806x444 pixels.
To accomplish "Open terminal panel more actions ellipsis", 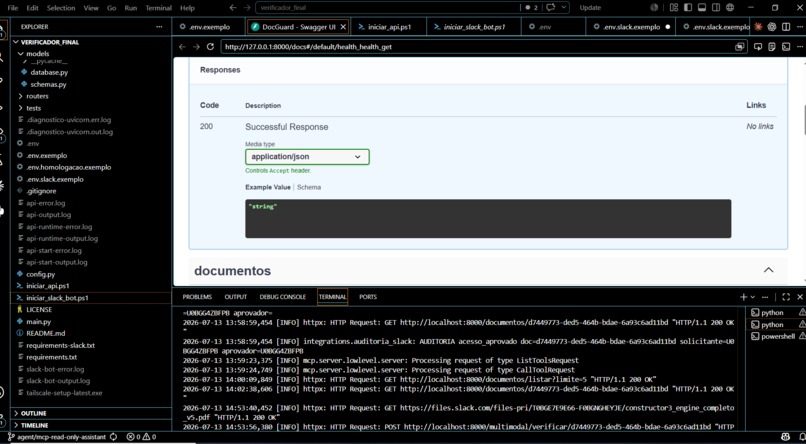I will pos(765,297).
